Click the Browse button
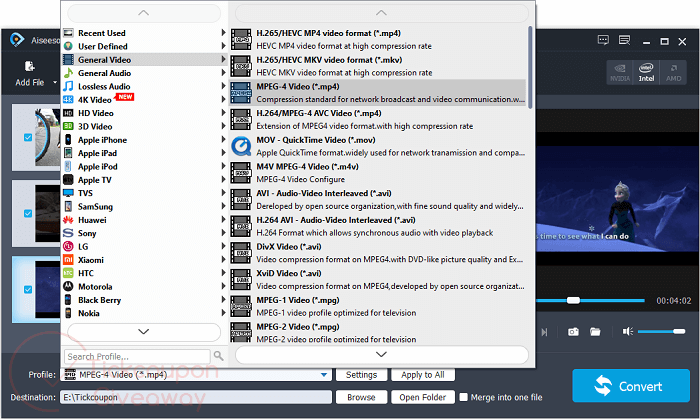The height and width of the screenshot is (419, 700). 361,397
